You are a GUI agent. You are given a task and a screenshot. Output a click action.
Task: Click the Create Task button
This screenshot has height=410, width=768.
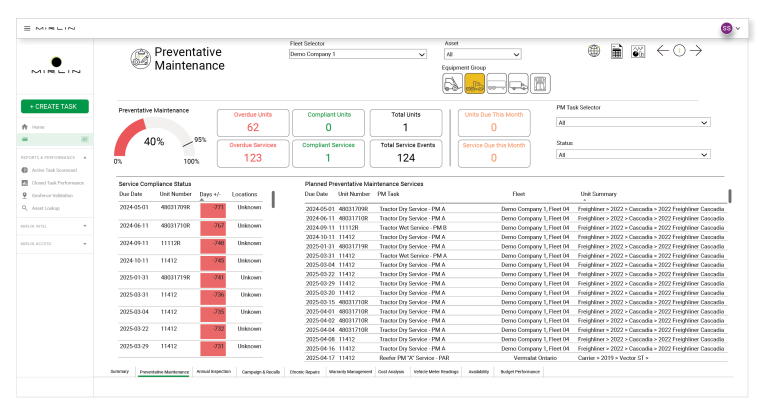tap(55, 106)
